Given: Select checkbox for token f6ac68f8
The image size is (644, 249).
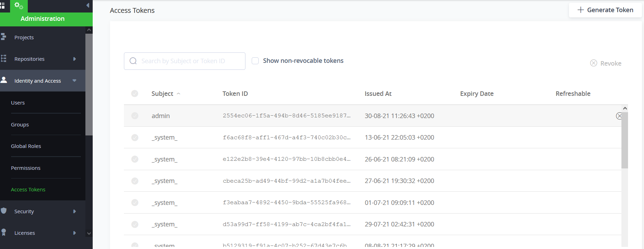Looking at the screenshot, I should pos(135,138).
